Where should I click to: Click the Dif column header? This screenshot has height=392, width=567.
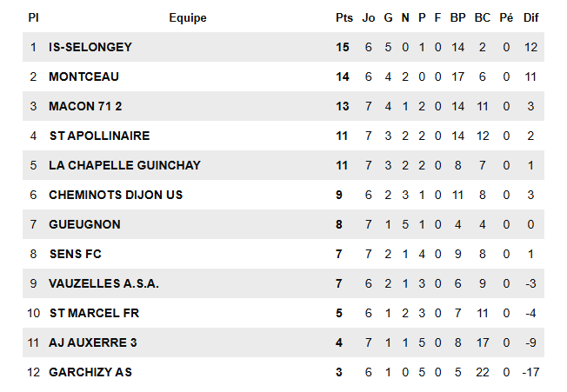click(x=531, y=17)
